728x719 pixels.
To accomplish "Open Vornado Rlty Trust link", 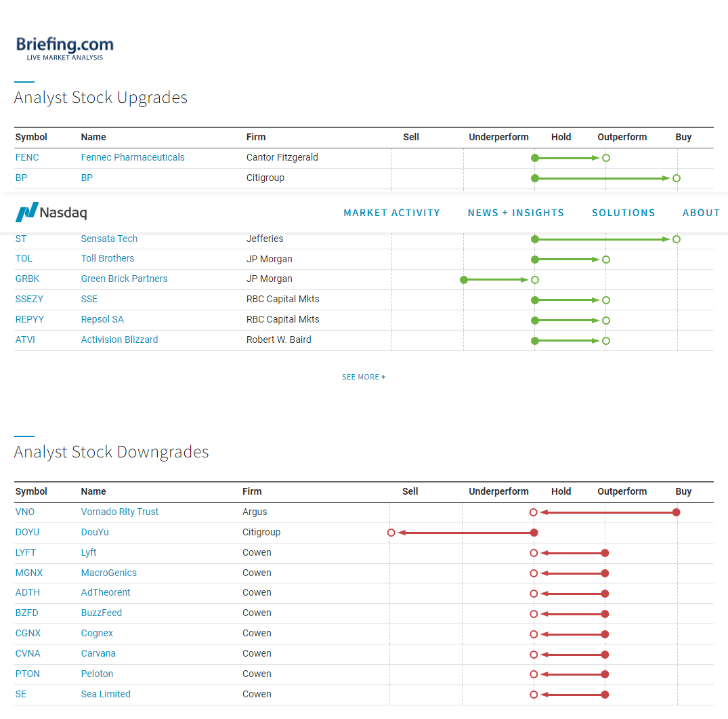I will click(120, 512).
